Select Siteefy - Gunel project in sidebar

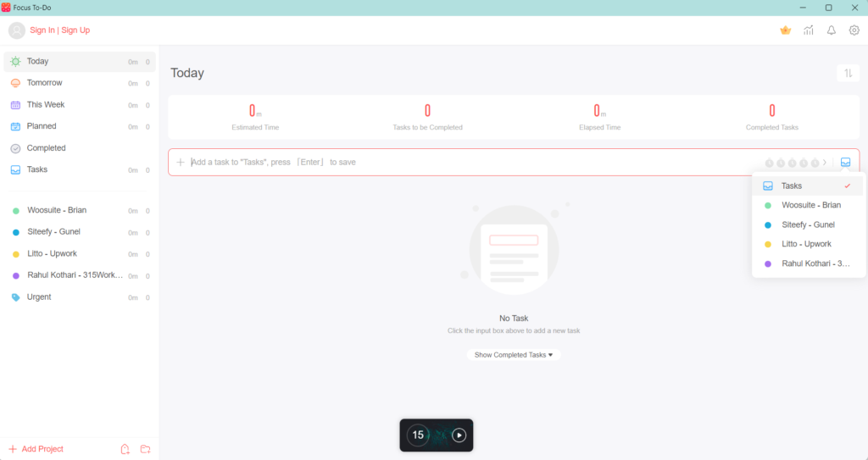pyautogui.click(x=80, y=232)
